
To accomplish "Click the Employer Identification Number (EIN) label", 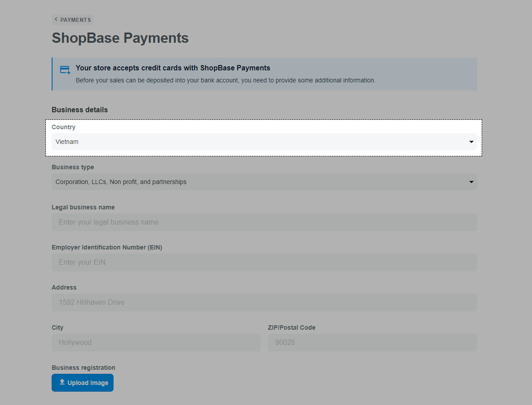I will click(107, 247).
